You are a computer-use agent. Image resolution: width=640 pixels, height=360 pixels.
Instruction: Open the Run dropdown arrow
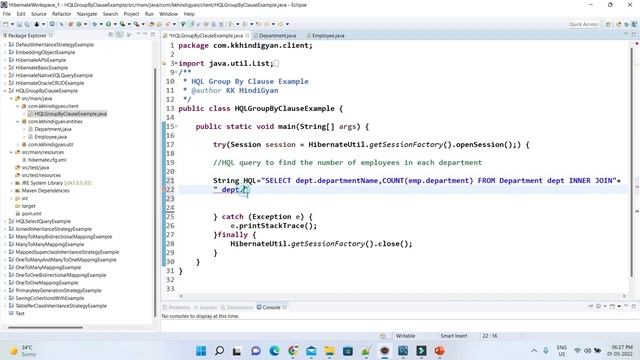[x=115, y=24]
